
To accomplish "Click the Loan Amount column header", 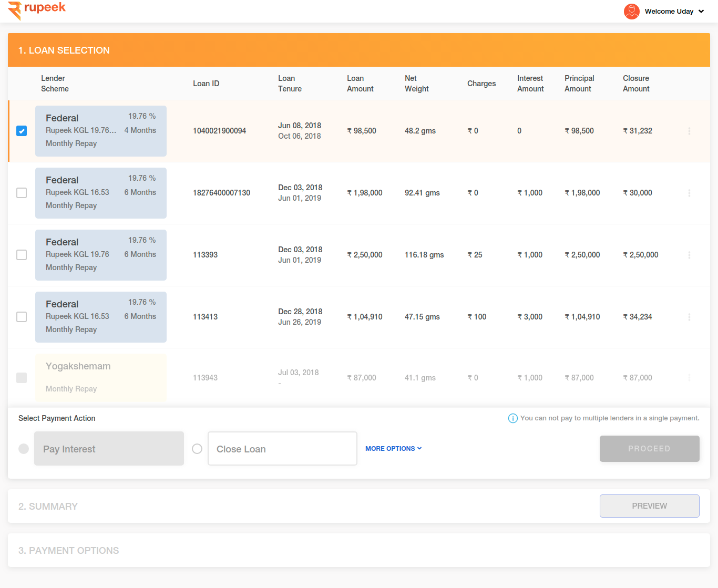I will tap(360, 84).
